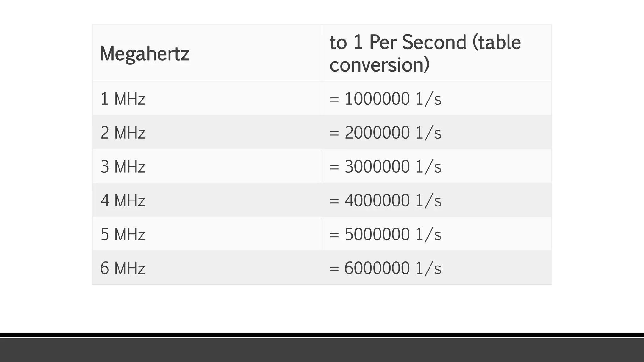
Task: Click the value 3000000 in the table
Action: [x=377, y=167]
